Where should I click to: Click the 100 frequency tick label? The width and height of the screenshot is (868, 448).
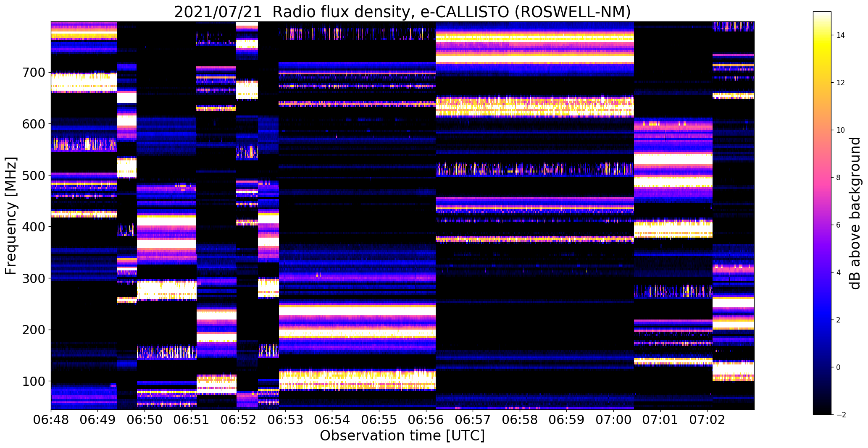[x=33, y=382]
